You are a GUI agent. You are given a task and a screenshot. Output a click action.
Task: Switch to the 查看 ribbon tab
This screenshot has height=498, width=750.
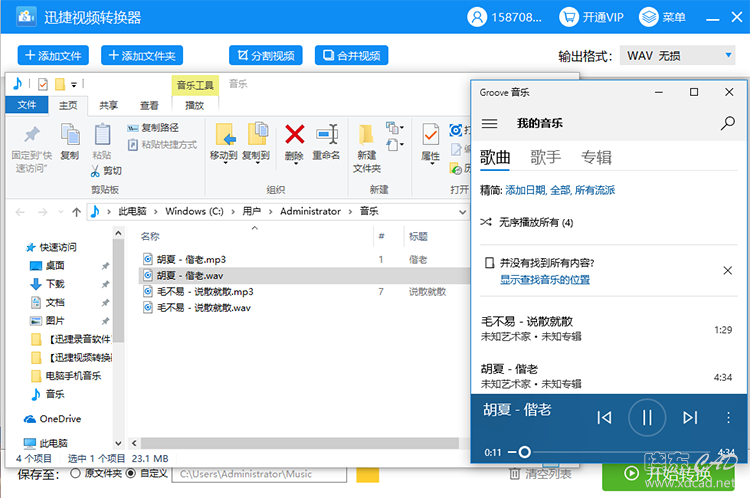pos(149,105)
